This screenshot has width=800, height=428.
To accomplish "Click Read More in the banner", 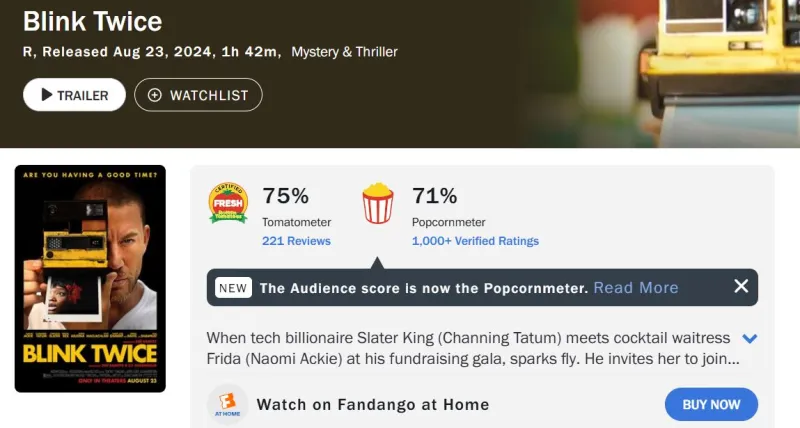I will [x=636, y=288].
